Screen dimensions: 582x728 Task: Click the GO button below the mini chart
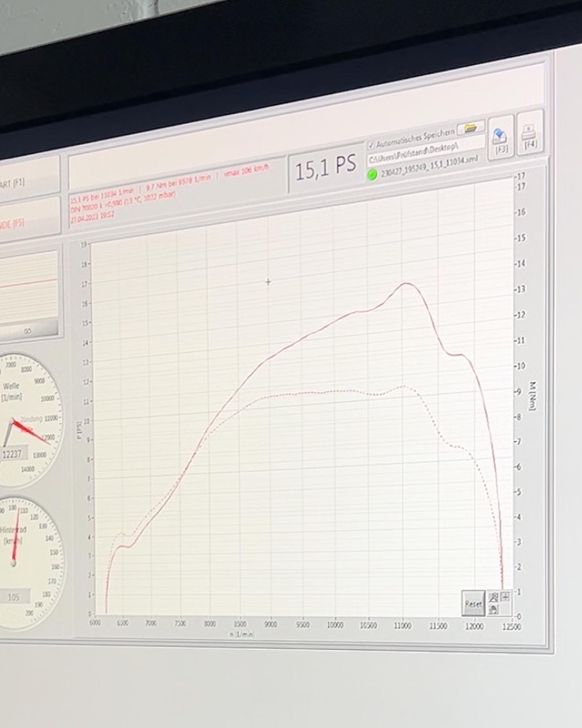click(28, 331)
